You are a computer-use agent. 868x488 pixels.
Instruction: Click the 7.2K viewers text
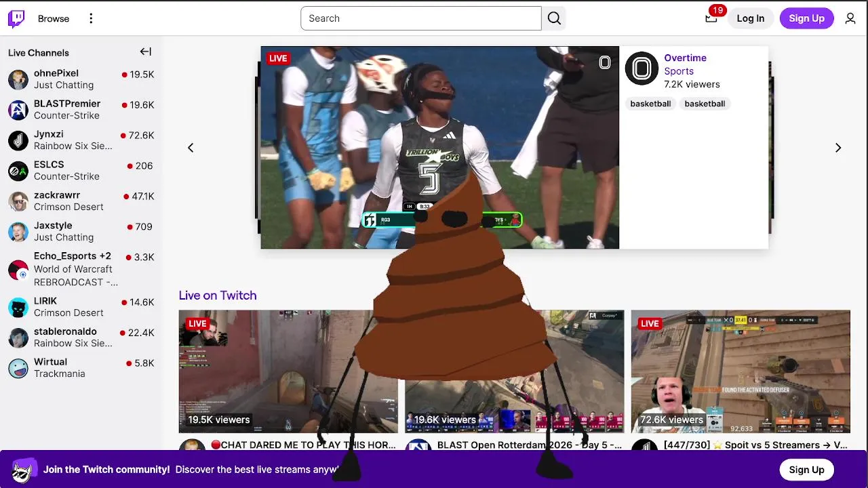click(692, 84)
